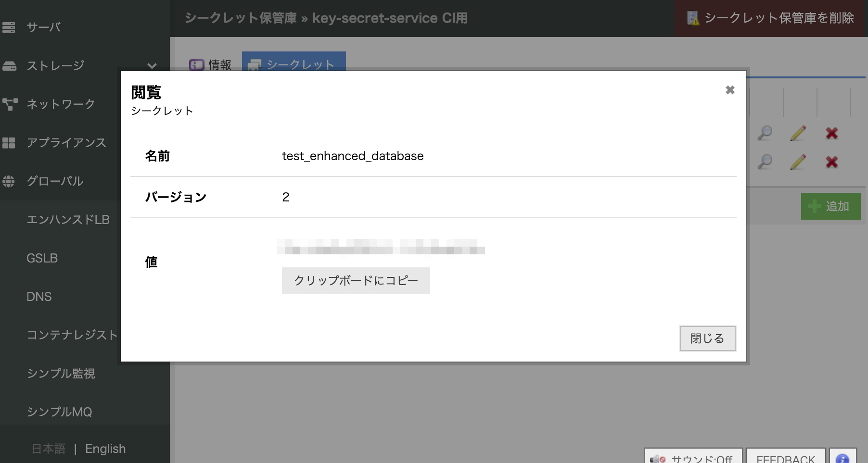Expand the ストレージ chevron
Screen dimensions: 868x463
pos(152,66)
